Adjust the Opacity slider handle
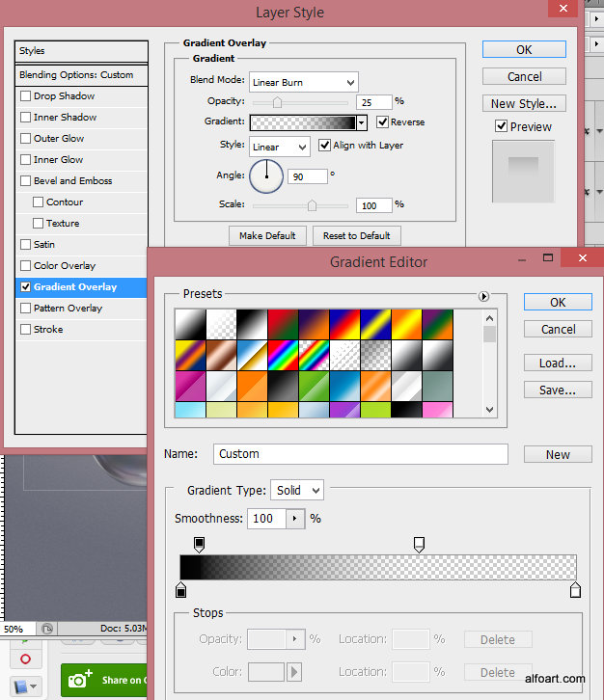Image resolution: width=604 pixels, height=700 pixels. pyautogui.click(x=277, y=101)
